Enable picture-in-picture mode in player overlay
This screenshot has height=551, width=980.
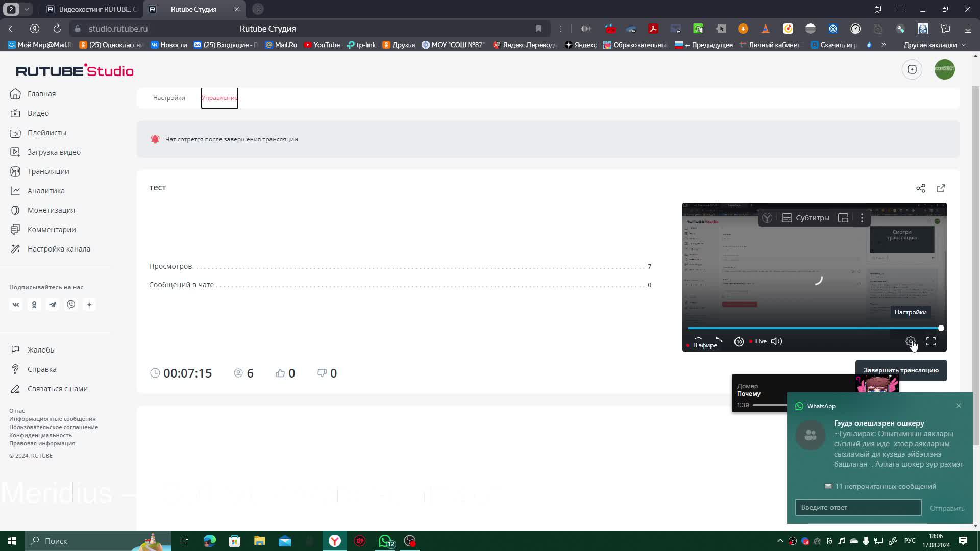tap(843, 218)
